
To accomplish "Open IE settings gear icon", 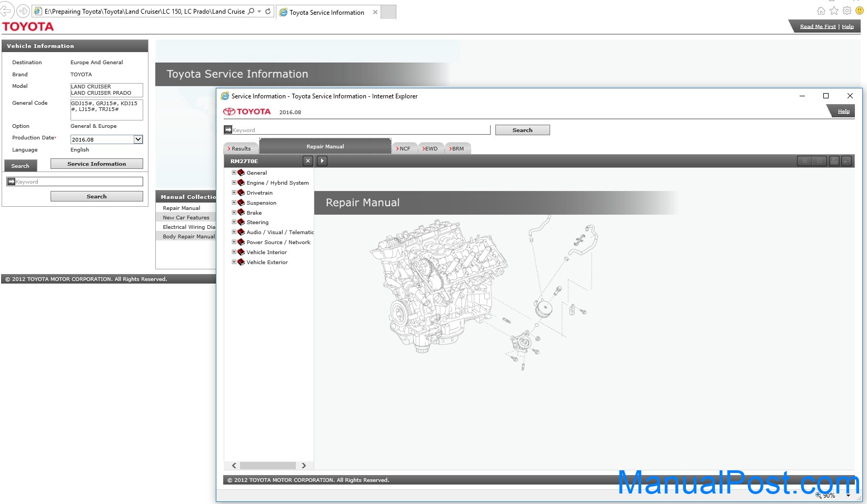I will point(847,11).
